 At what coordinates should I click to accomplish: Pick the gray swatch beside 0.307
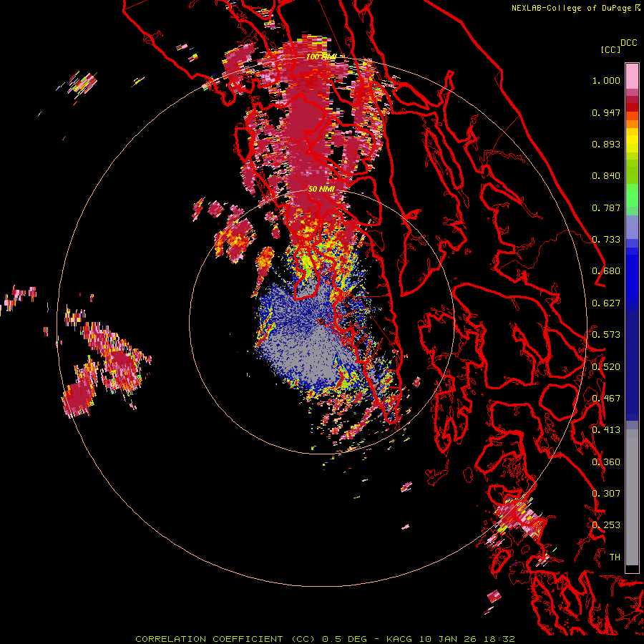pos(632,497)
